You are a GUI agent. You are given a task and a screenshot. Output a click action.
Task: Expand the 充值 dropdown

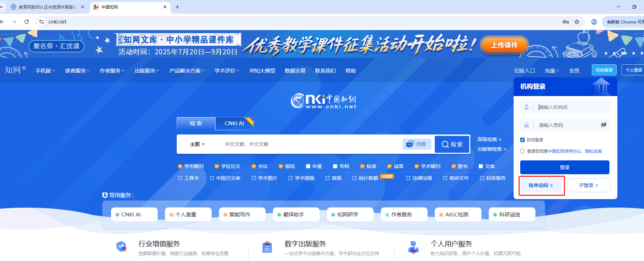point(552,71)
